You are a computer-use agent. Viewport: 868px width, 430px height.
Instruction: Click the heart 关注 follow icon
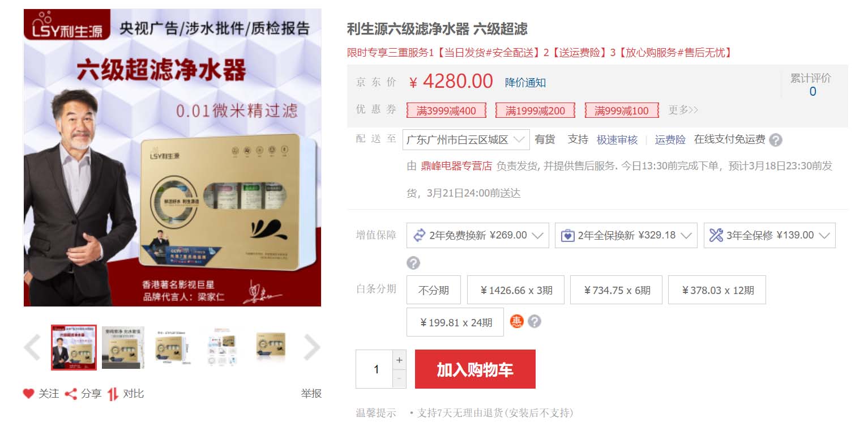point(28,393)
